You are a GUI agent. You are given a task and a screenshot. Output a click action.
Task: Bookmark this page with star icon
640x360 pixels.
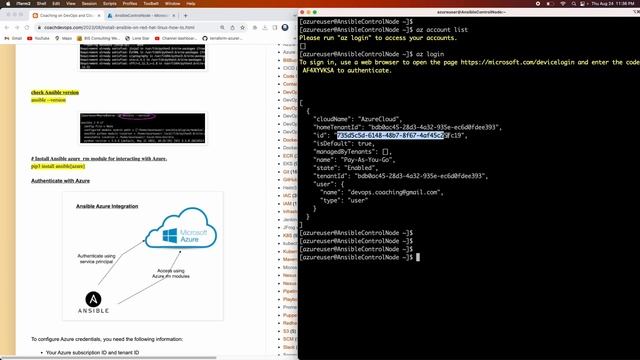point(242,27)
